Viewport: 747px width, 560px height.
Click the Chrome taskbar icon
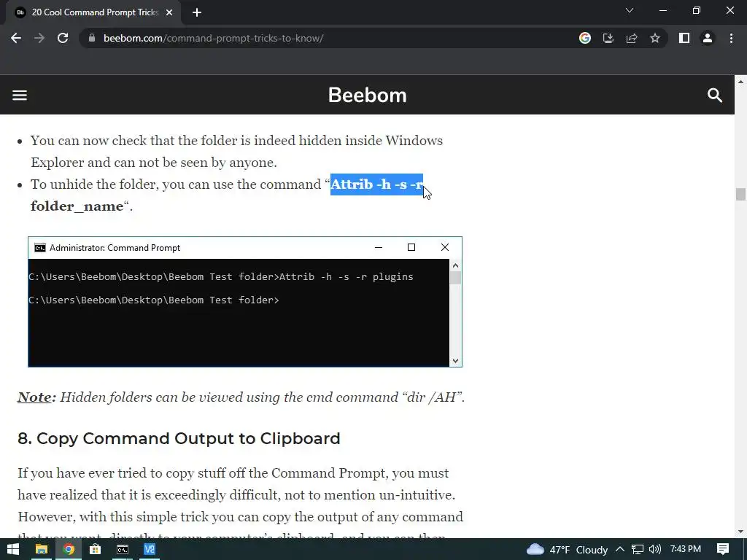point(69,550)
